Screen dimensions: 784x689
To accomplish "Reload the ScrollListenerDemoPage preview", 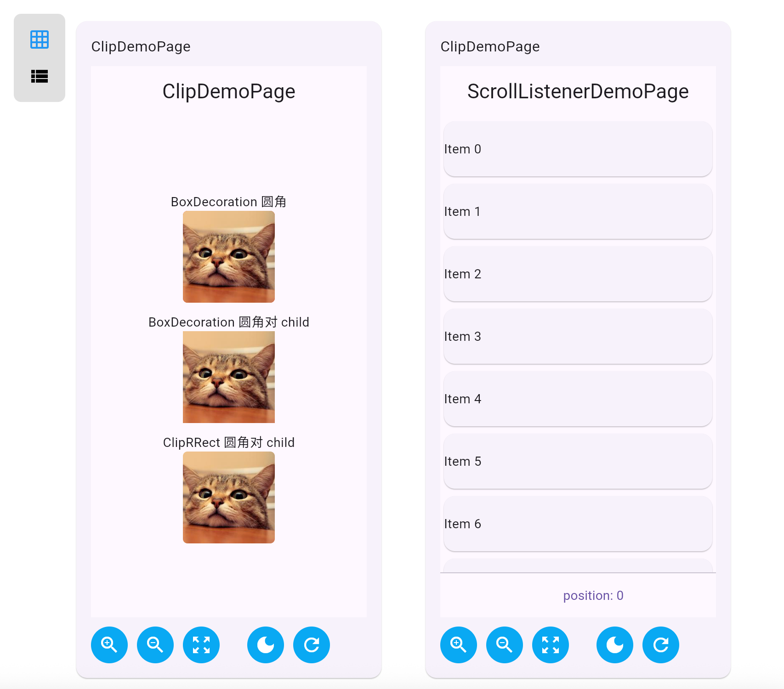I will (661, 645).
